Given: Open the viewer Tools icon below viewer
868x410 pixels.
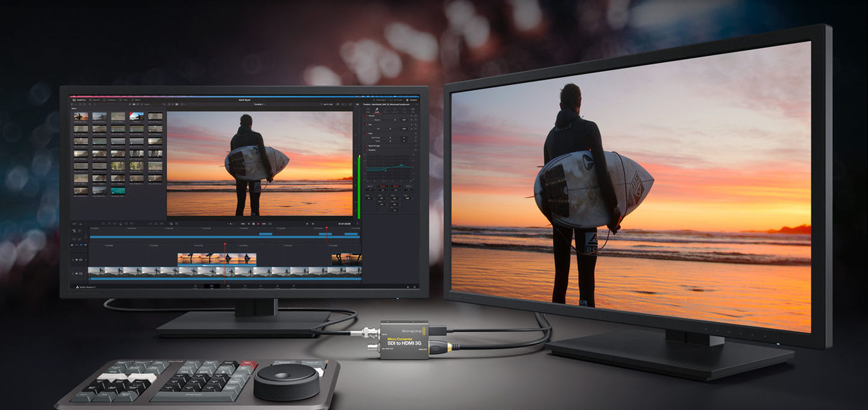Looking at the screenshot, I should [170, 224].
